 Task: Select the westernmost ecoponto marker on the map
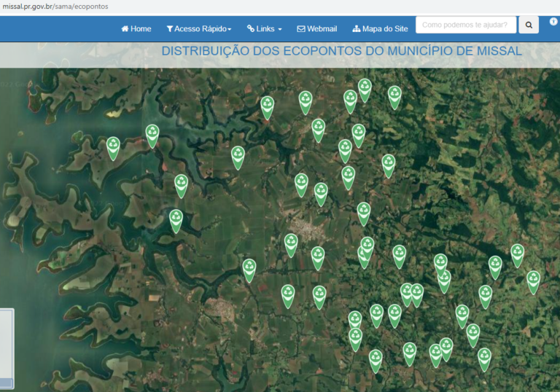pyautogui.click(x=113, y=146)
